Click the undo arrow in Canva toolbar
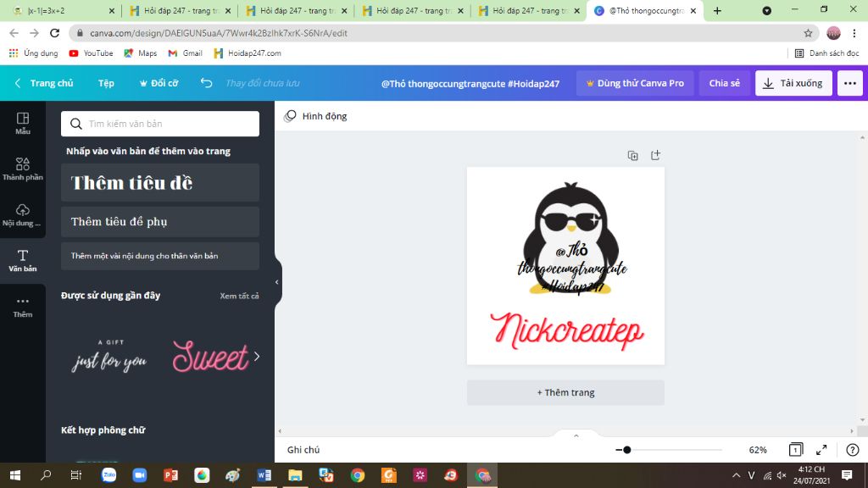The width and height of the screenshot is (868, 488). [206, 83]
